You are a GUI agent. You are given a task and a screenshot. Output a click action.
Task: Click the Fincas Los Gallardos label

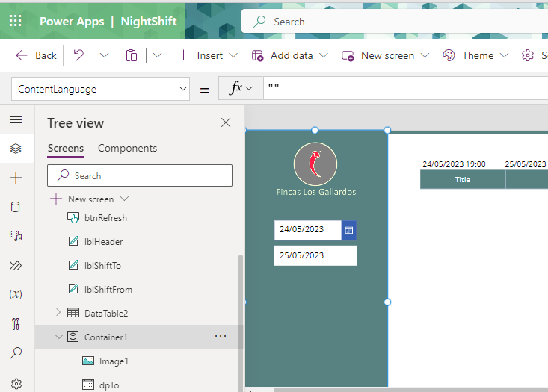[316, 192]
